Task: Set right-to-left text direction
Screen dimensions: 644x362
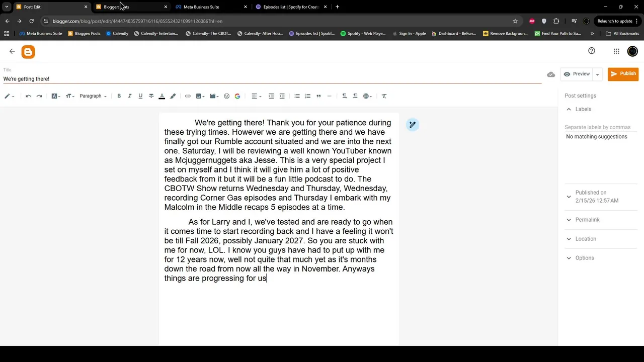Action: (x=355, y=96)
